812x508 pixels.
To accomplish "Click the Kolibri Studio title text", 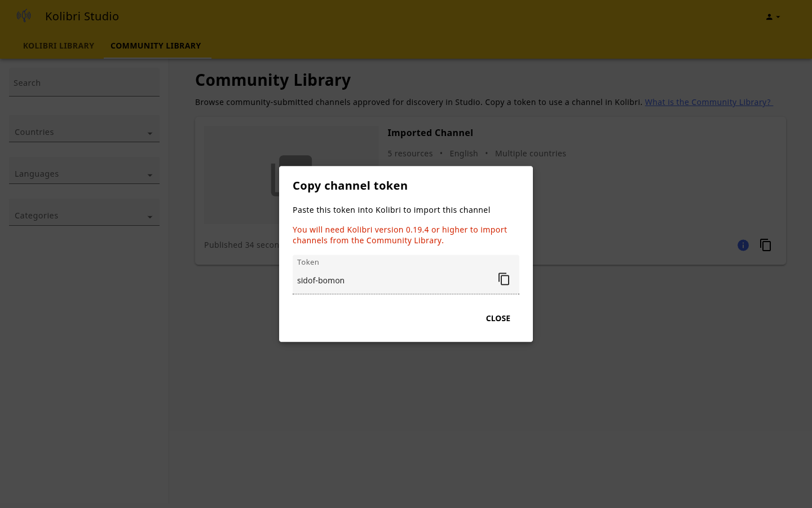I will point(82,16).
